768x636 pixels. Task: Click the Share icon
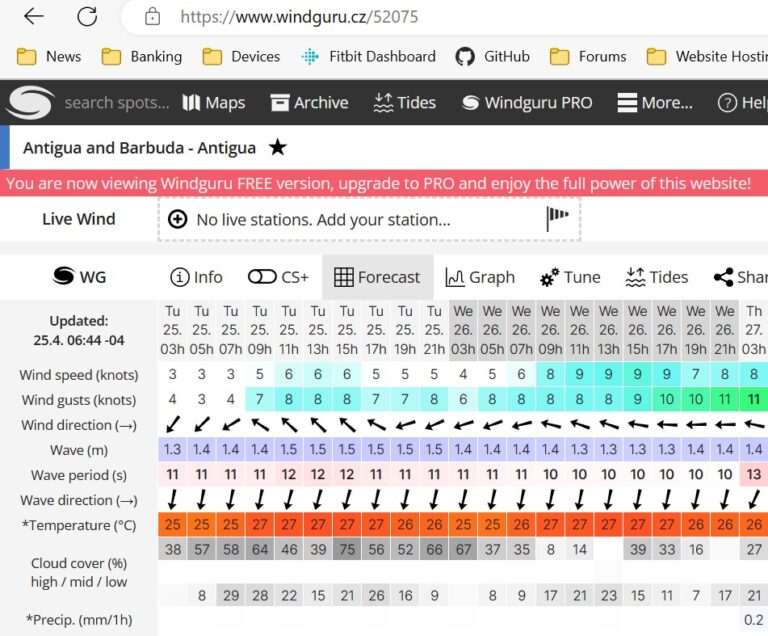(x=723, y=277)
